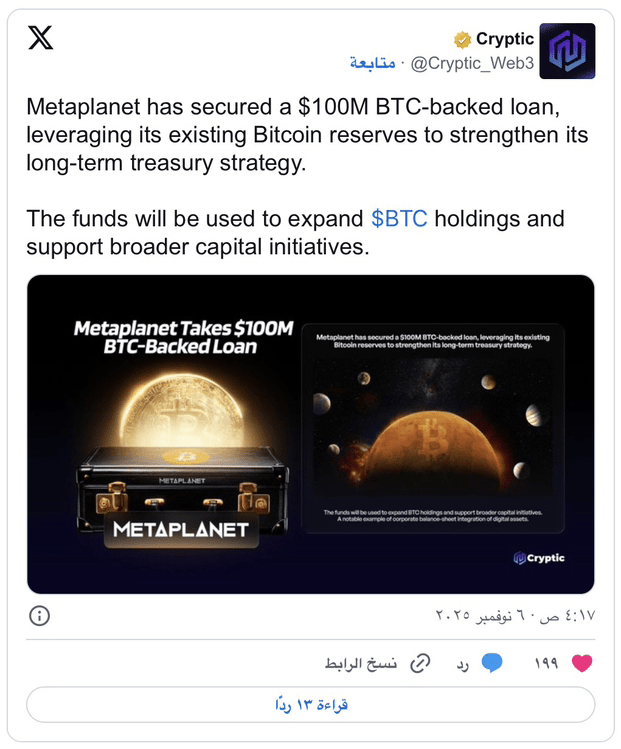Click the نسخ الرابط text
The image size is (621, 749).
tap(361, 663)
